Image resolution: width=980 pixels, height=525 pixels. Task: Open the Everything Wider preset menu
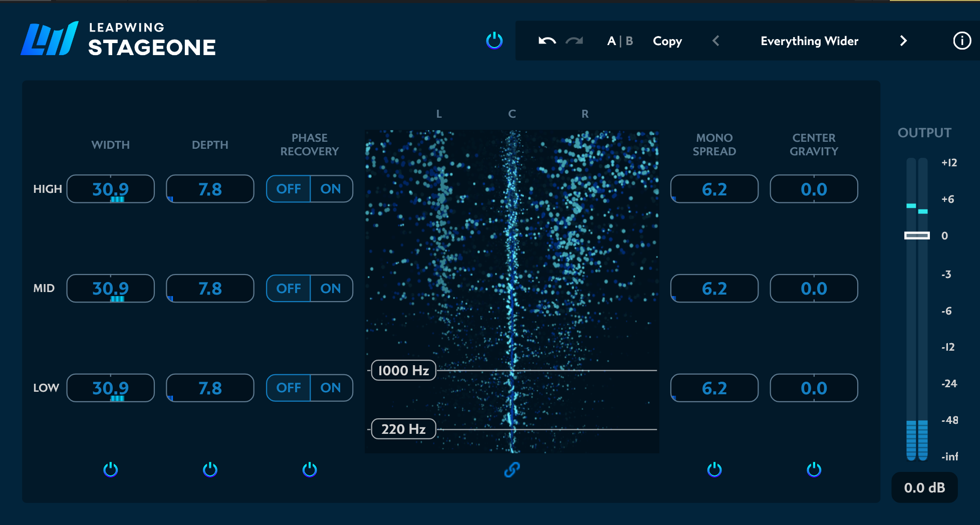point(809,41)
